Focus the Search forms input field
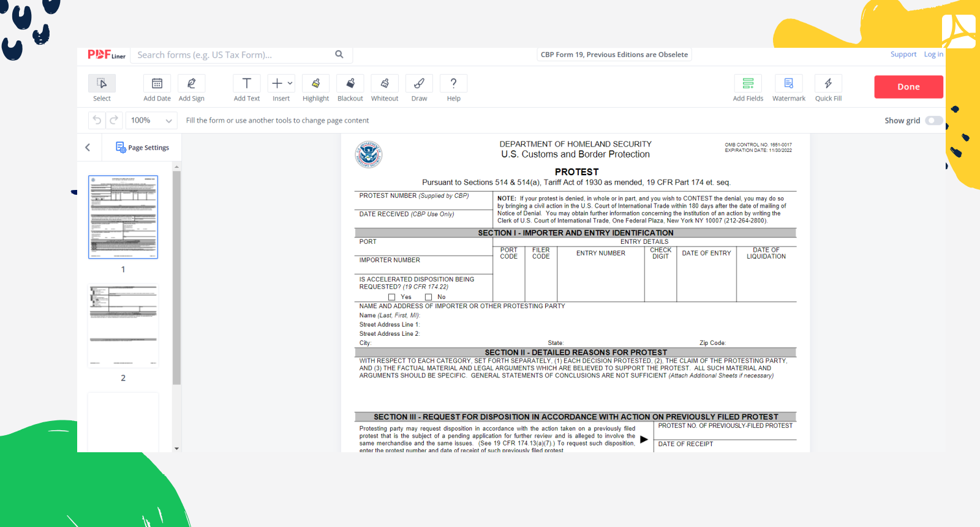Image resolution: width=980 pixels, height=527 pixels. pyautogui.click(x=233, y=55)
